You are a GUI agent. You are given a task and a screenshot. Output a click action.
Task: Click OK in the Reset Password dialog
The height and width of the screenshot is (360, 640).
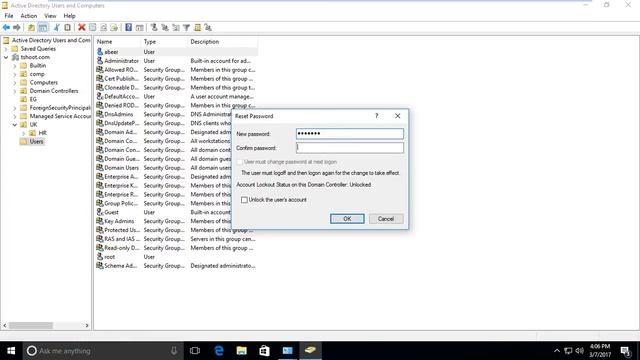tap(347, 219)
